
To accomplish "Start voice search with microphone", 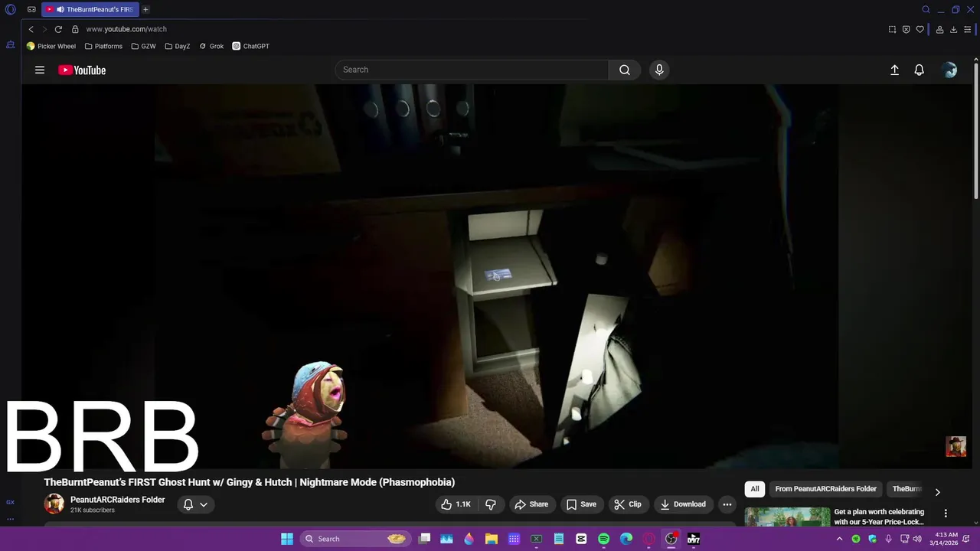I will click(x=659, y=70).
